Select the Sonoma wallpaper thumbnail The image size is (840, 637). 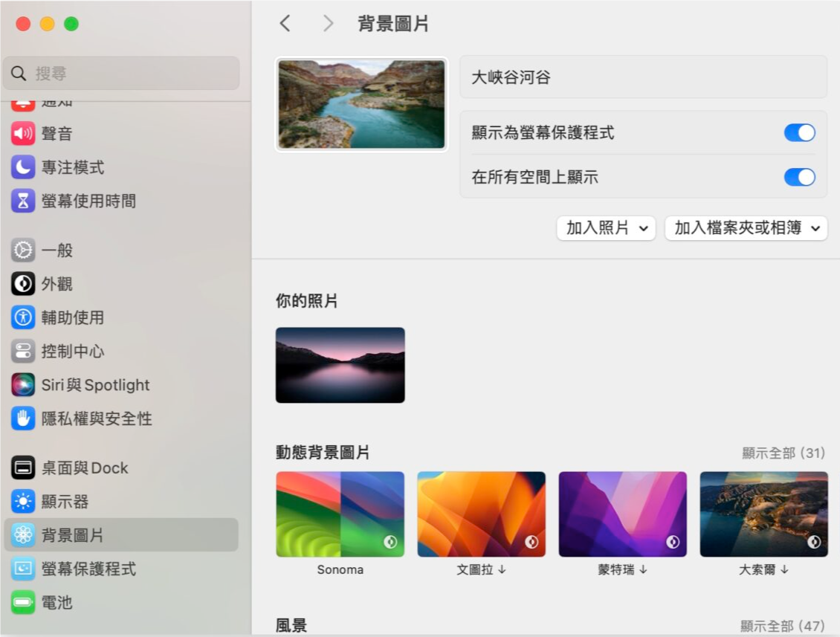340,514
